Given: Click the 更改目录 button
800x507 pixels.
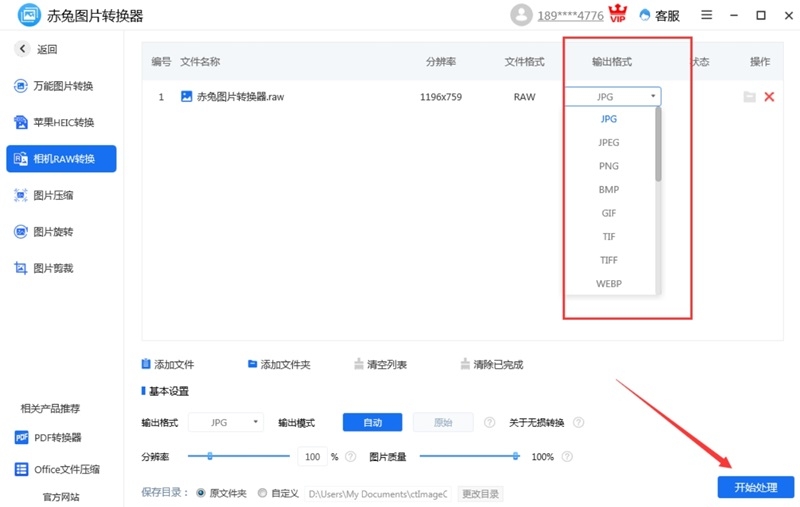Looking at the screenshot, I should 480,494.
